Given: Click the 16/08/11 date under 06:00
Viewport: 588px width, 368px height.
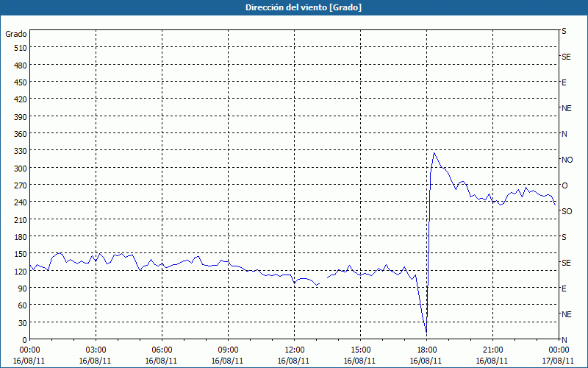Looking at the screenshot, I should tap(161, 361).
